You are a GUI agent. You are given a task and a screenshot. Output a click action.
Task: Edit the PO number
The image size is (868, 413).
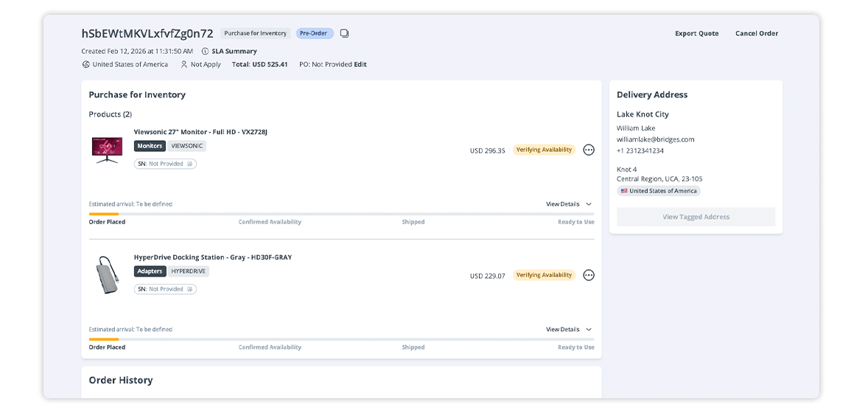click(360, 64)
